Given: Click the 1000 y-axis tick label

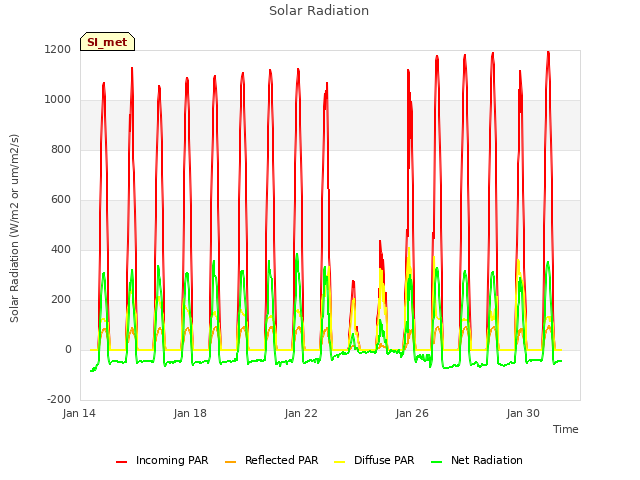Looking at the screenshot, I should (58, 100).
